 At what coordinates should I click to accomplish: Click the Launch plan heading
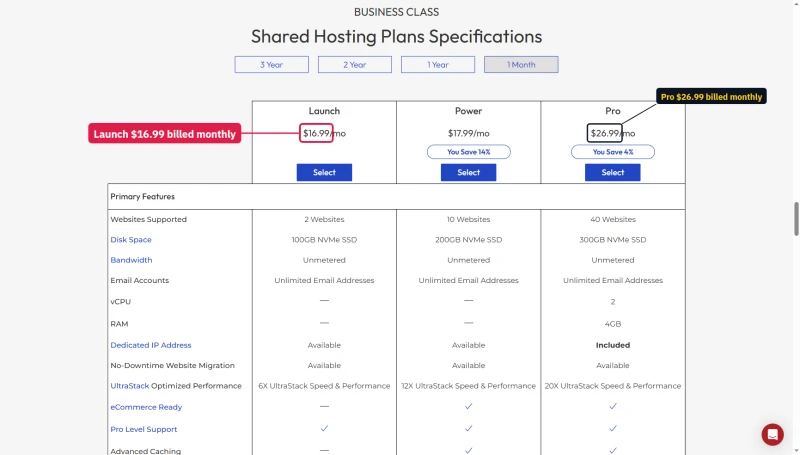coord(324,111)
